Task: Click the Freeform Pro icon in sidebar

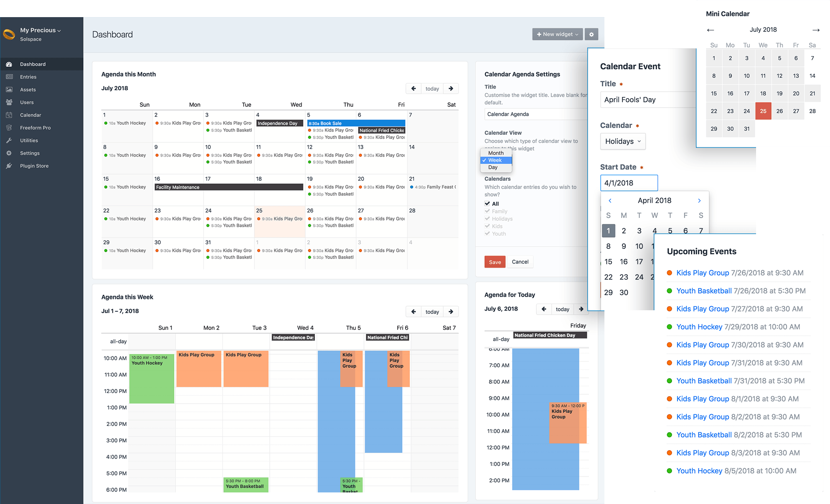Action: coord(9,127)
